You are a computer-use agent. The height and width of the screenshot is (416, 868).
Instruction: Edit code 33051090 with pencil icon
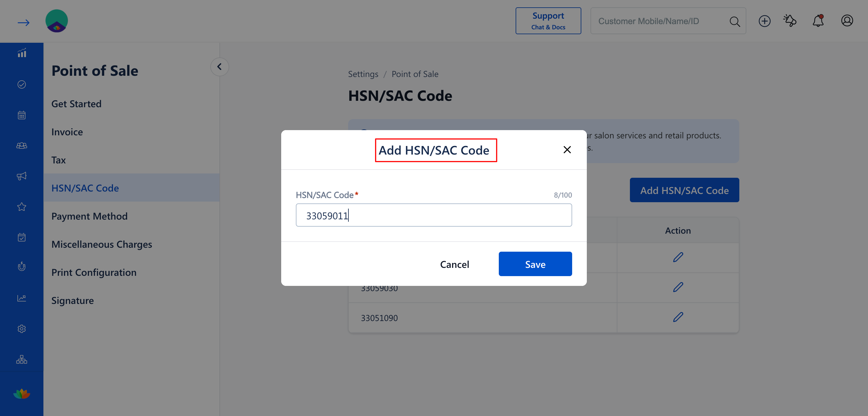tap(678, 317)
